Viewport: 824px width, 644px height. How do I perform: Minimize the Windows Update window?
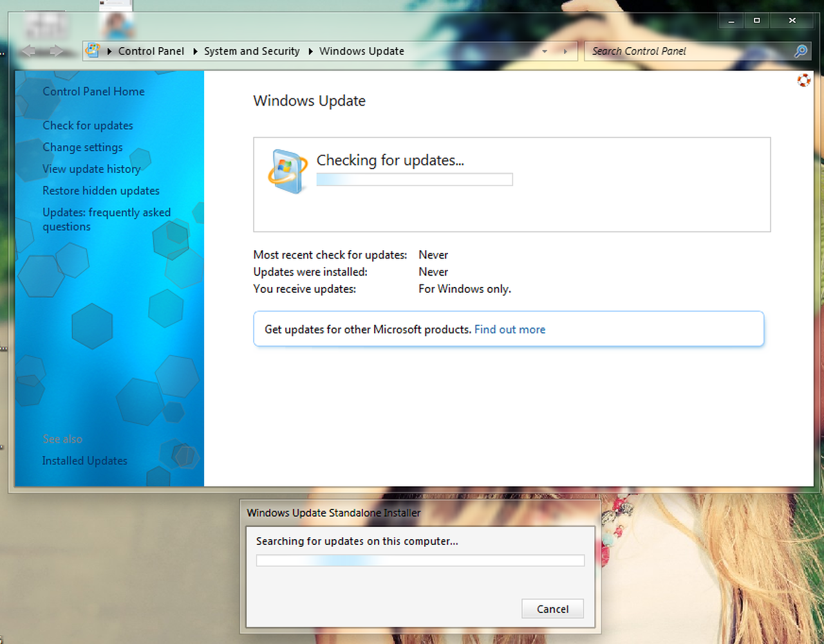731,21
